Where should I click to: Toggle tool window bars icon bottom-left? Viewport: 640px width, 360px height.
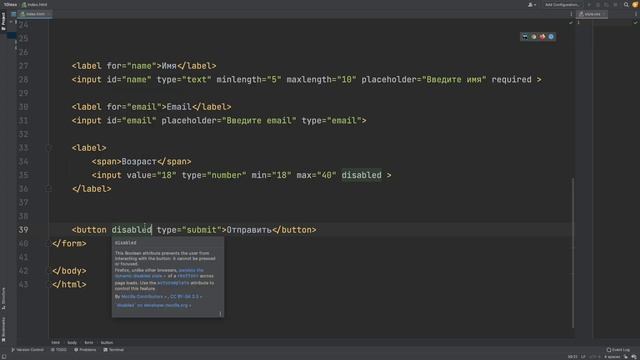[4, 357]
